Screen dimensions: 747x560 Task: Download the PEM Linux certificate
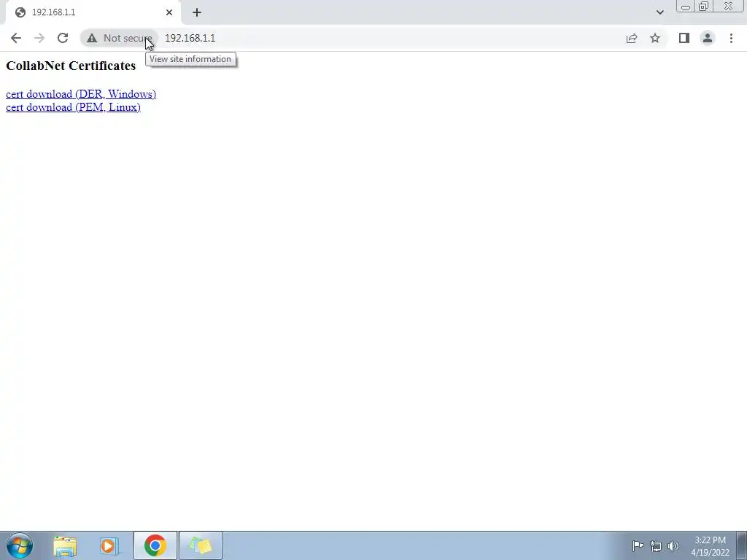tap(73, 107)
